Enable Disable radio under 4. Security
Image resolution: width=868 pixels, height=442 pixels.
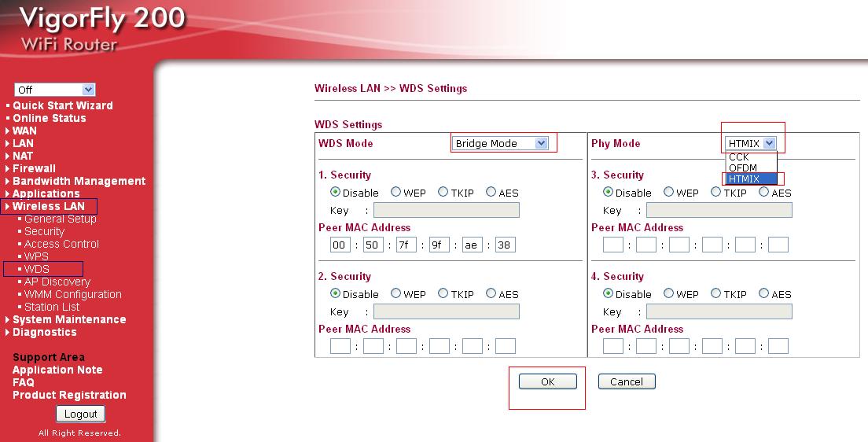pyautogui.click(x=608, y=293)
